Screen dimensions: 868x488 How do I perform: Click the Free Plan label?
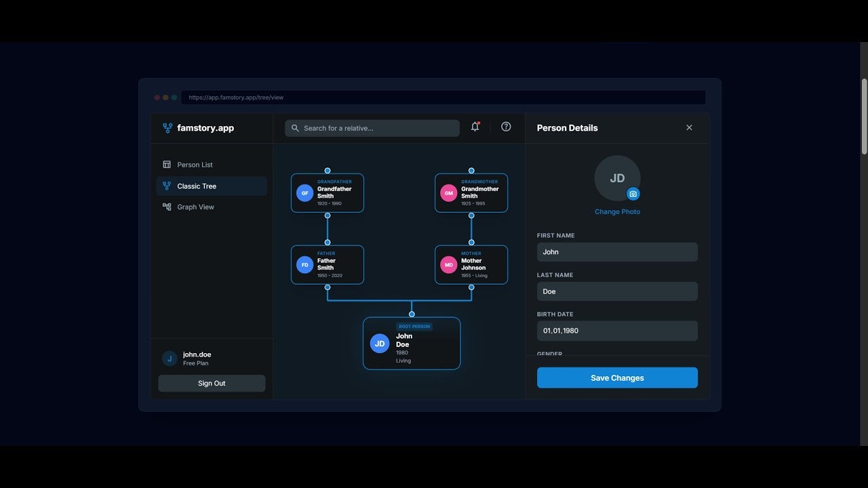tap(195, 363)
